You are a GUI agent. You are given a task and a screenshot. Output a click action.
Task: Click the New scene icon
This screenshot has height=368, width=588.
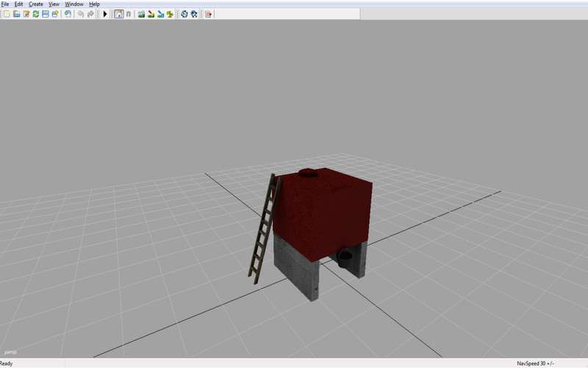[7, 14]
